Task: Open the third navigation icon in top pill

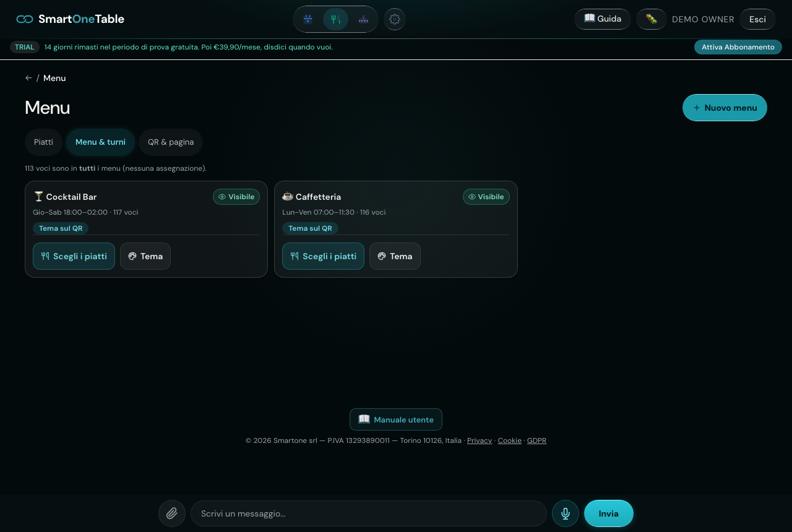Action: [363, 19]
